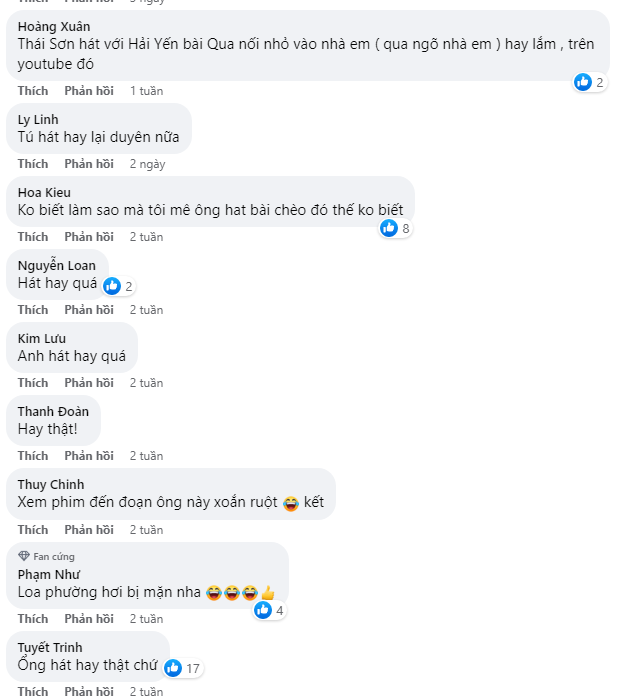Open Thuy Chinh's profile name
The height and width of the screenshot is (698, 623).
tap(51, 484)
